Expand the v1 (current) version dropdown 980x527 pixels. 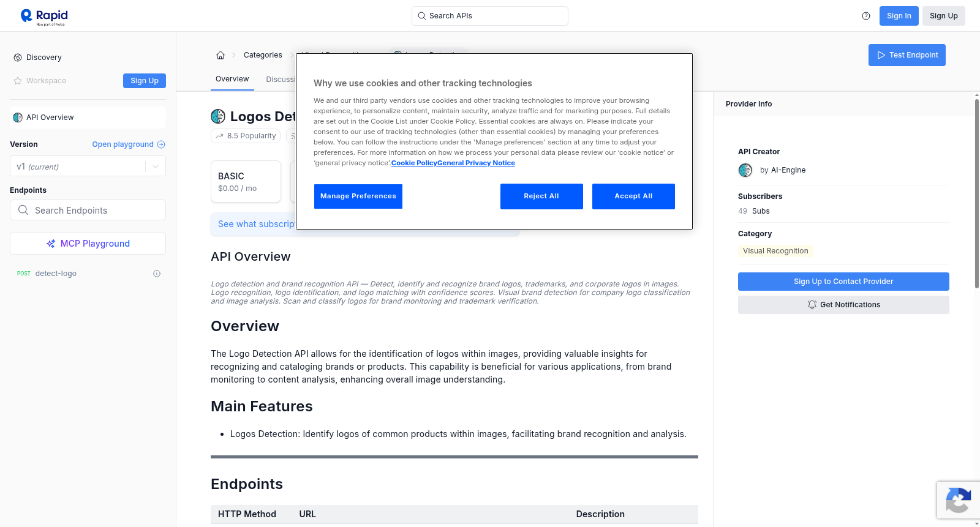tap(88, 166)
